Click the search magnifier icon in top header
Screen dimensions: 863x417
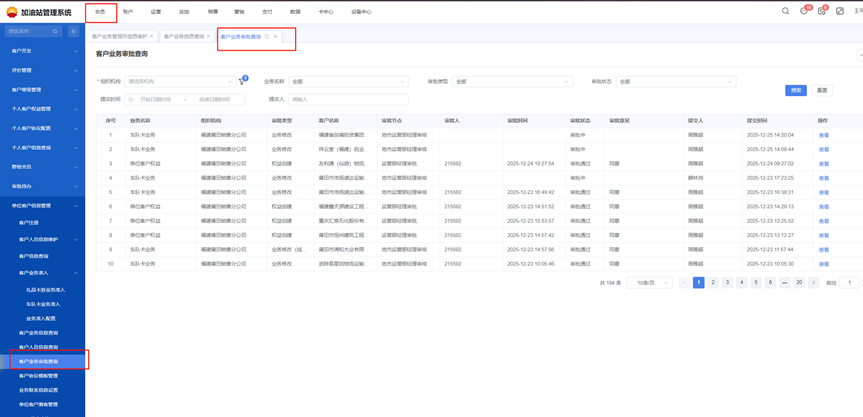[x=785, y=11]
